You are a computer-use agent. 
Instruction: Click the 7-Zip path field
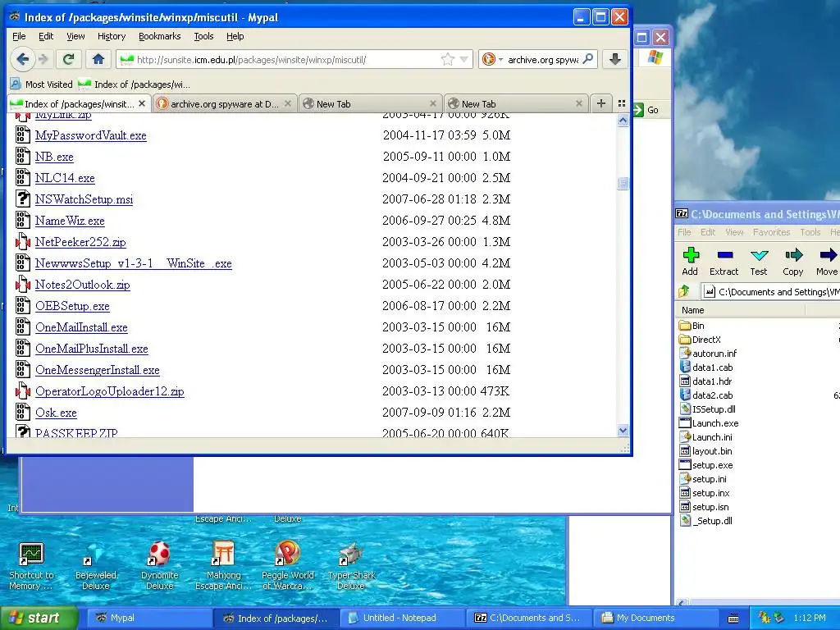click(x=771, y=291)
